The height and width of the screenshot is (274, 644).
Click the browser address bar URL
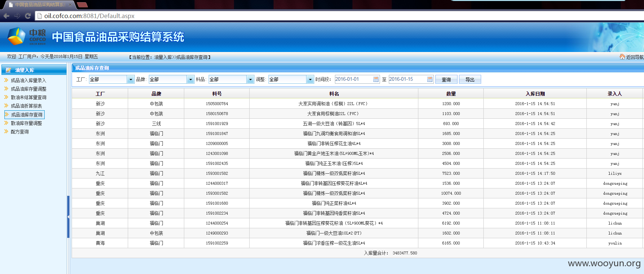[89, 16]
